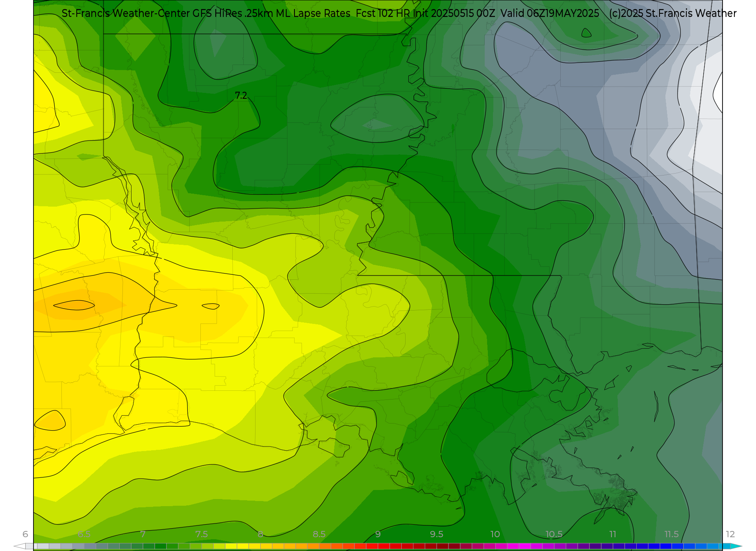Click the colorbar label "10.5"
The height and width of the screenshot is (551, 756).
pos(554,534)
